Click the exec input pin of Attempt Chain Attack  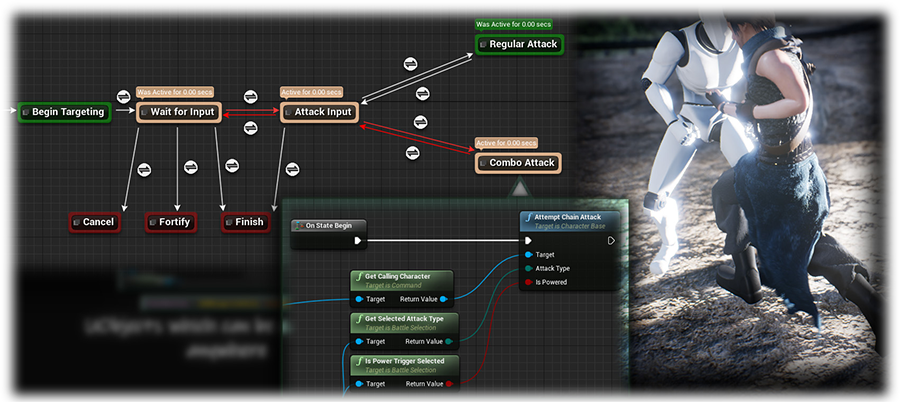click(528, 241)
